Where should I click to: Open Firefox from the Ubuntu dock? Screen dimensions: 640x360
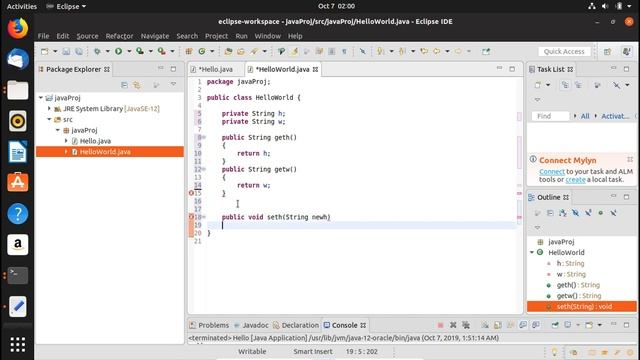coord(18,28)
